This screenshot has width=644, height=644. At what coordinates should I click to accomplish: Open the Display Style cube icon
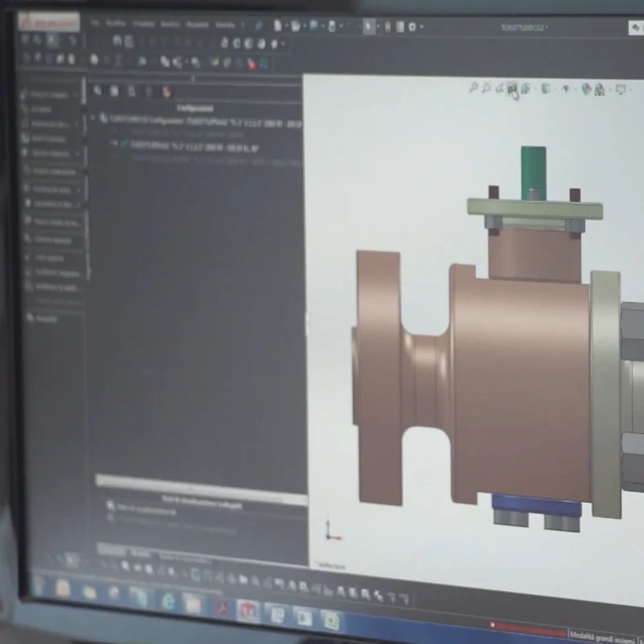(546, 89)
